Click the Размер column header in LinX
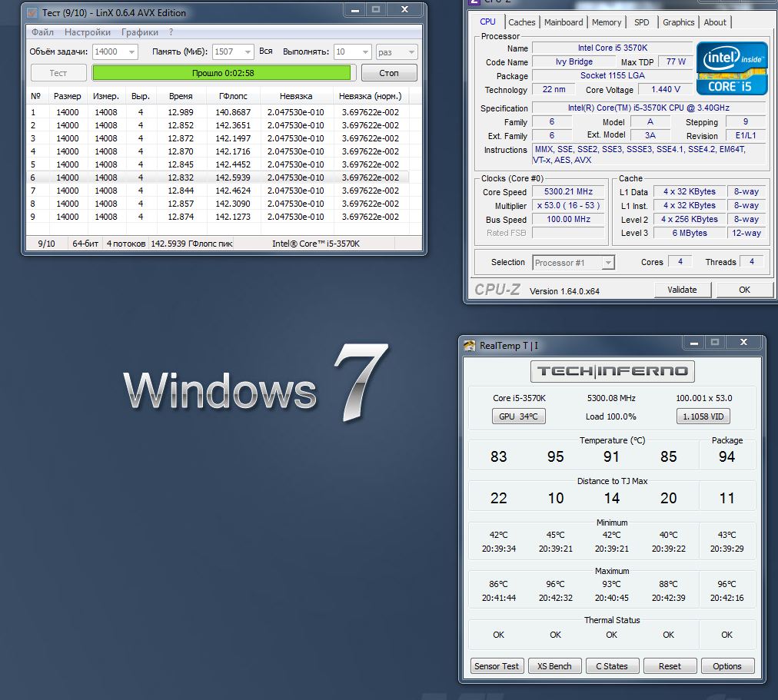This screenshot has width=778, height=700. click(68, 96)
